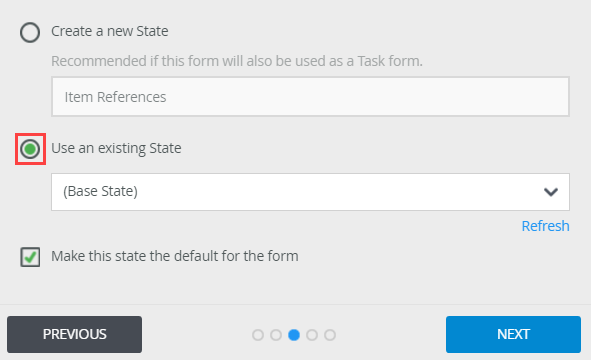This screenshot has height=360, width=591.
Task: Click the Refresh link
Action: [545, 226]
